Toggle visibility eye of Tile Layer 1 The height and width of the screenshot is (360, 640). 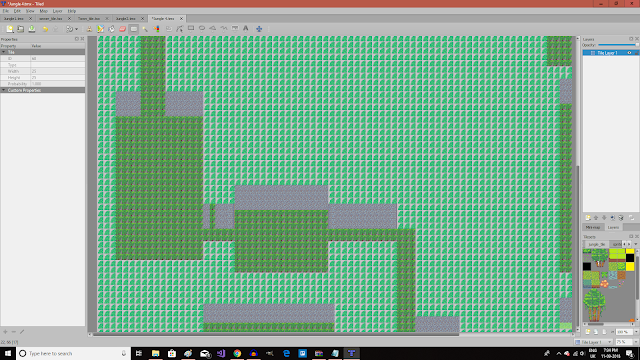click(x=629, y=53)
